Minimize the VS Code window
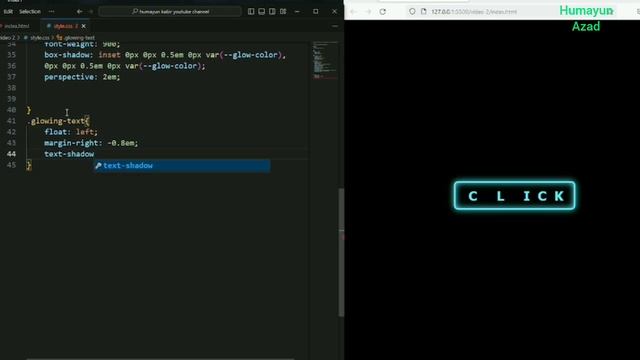This screenshot has height=360, width=640. click(x=297, y=11)
